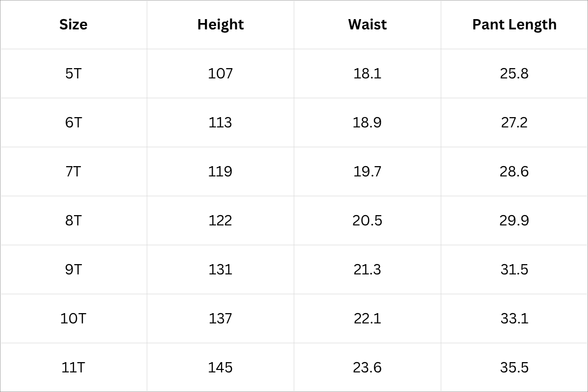Select the 11T size cell
Viewport: 588px width, 392px height.
(x=73, y=367)
